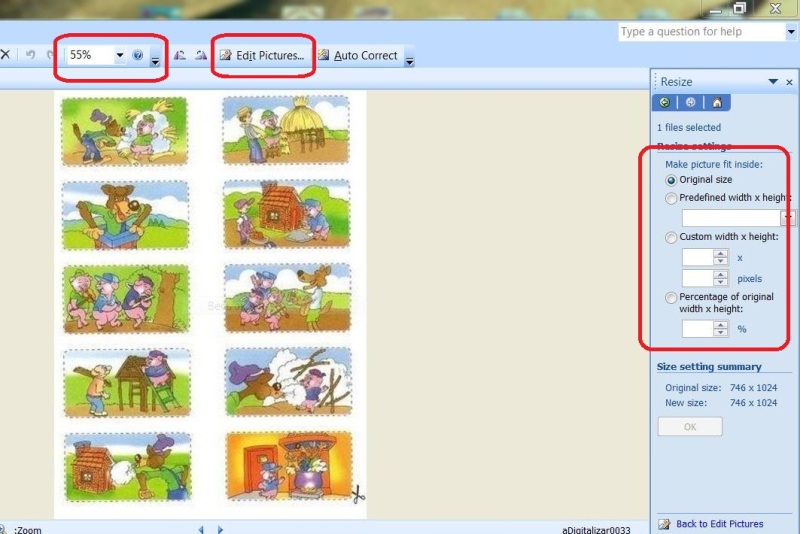Click the Make picture fit inside label
Screen dimensions: 800x534
tap(714, 164)
